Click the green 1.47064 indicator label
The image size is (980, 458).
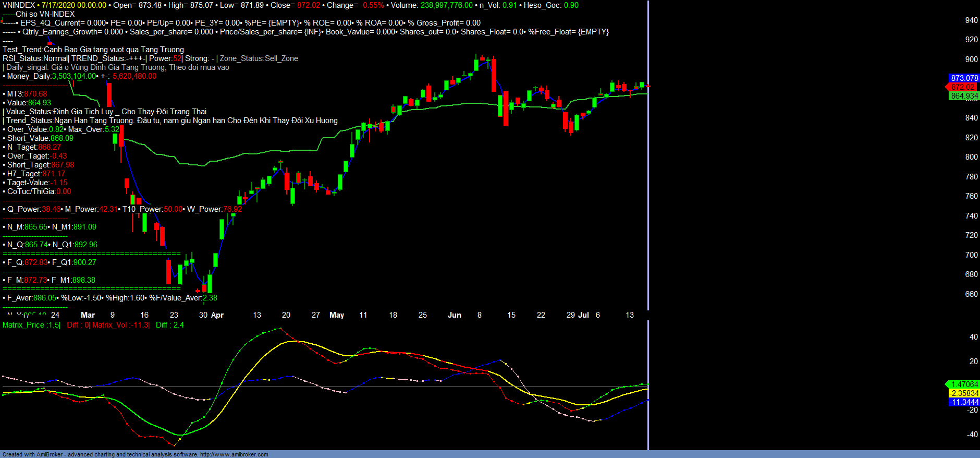tap(964, 384)
